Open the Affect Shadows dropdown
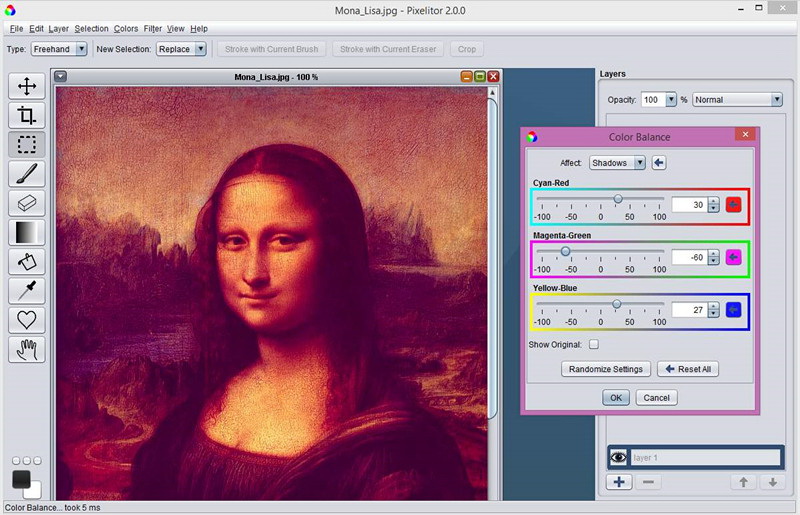 tap(615, 163)
